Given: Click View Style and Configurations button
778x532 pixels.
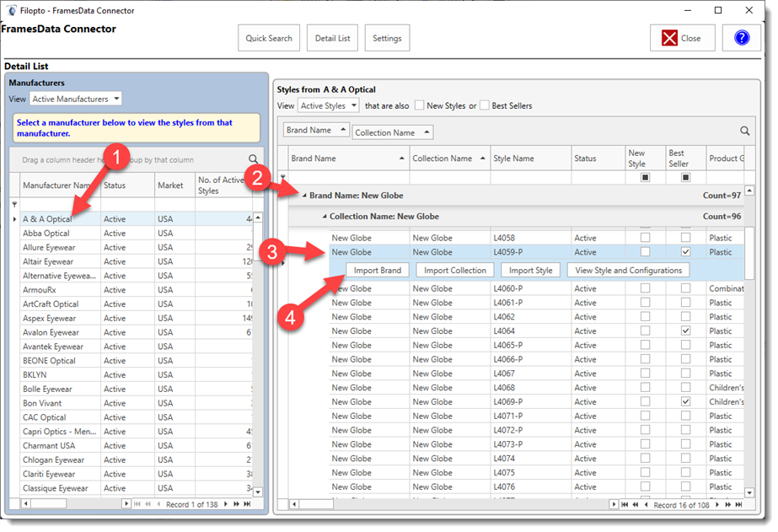Looking at the screenshot, I should click(x=628, y=271).
